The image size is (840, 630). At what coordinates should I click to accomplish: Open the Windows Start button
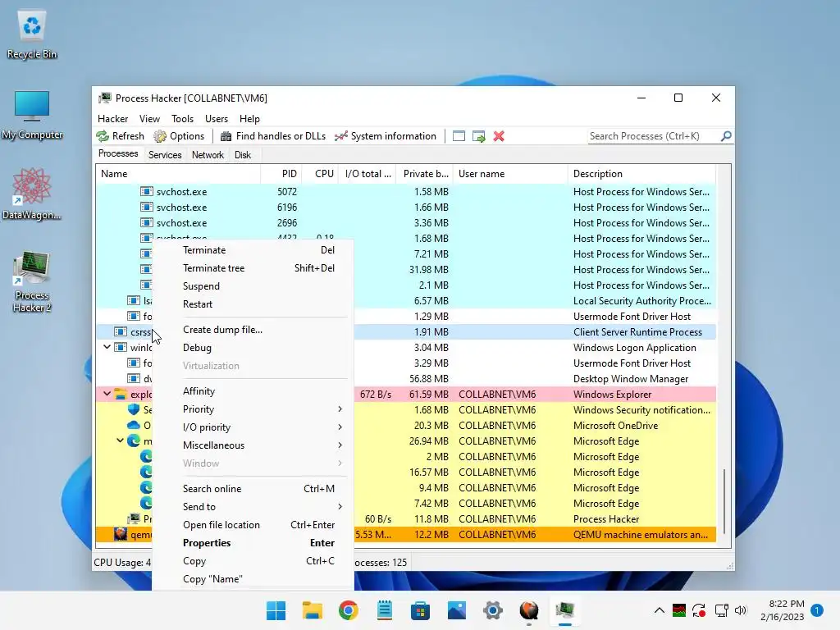pyautogui.click(x=276, y=610)
